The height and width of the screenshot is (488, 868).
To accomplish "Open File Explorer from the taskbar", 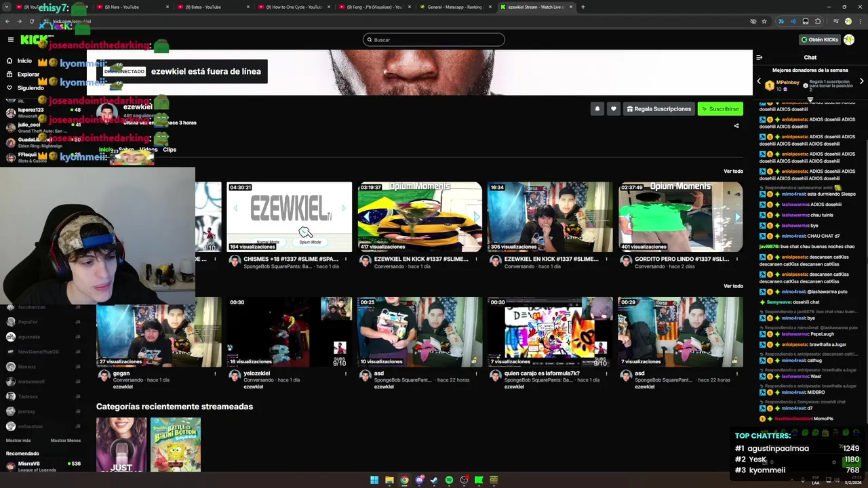I will 389,480.
